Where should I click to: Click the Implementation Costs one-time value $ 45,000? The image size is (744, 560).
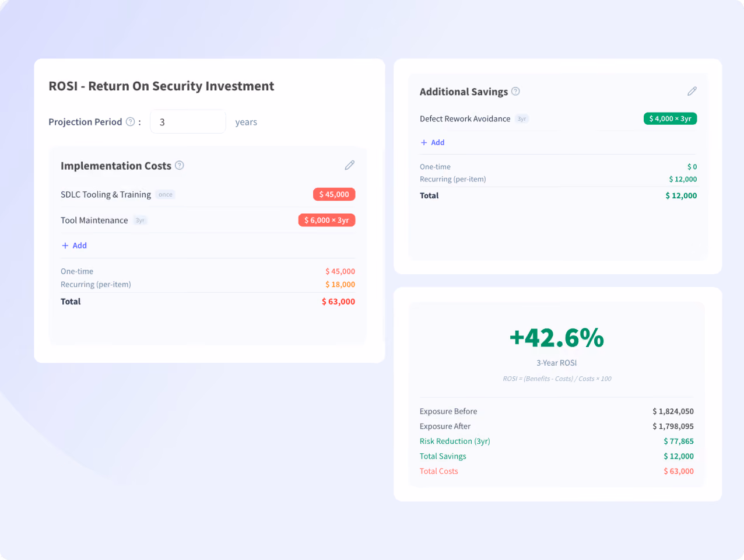point(340,271)
